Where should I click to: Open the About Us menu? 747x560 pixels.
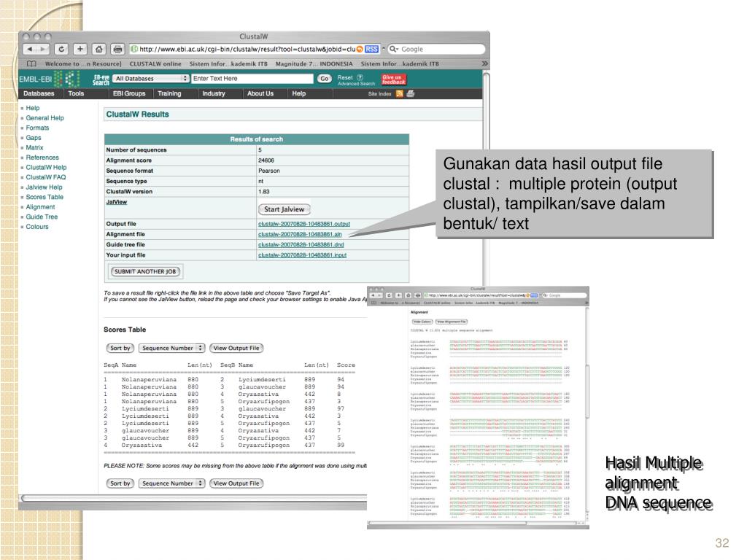coord(260,94)
